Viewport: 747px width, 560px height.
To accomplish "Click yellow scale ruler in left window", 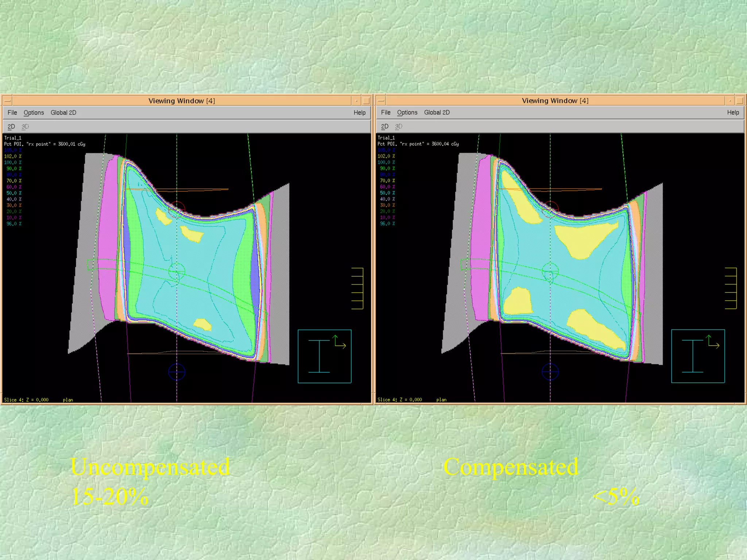I will [x=358, y=288].
